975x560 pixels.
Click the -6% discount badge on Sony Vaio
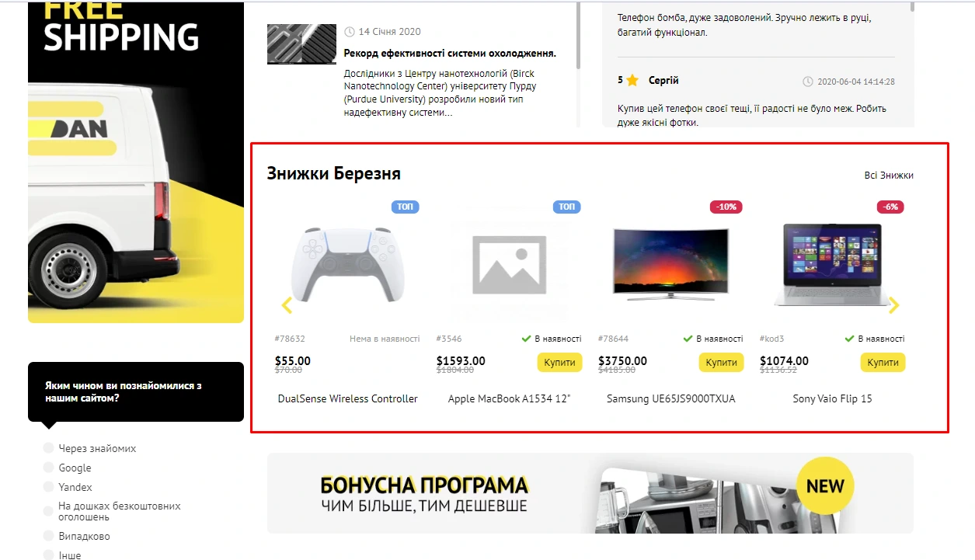[x=890, y=207]
